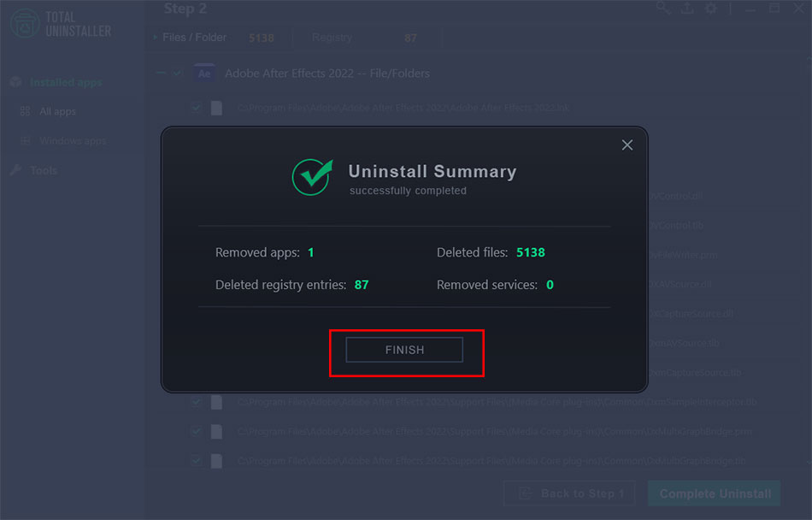
Task: Click the Total Uninstaller logo icon
Action: pyautogui.click(x=25, y=23)
